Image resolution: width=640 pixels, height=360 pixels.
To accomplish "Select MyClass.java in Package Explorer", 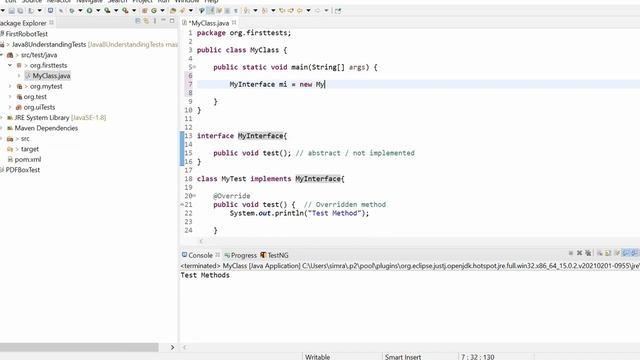I will (x=47, y=76).
